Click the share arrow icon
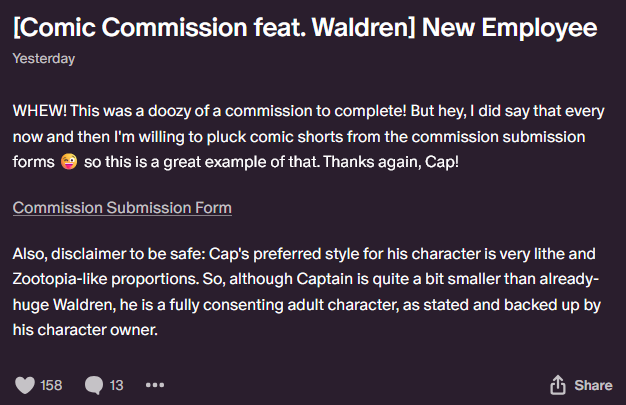 558,385
